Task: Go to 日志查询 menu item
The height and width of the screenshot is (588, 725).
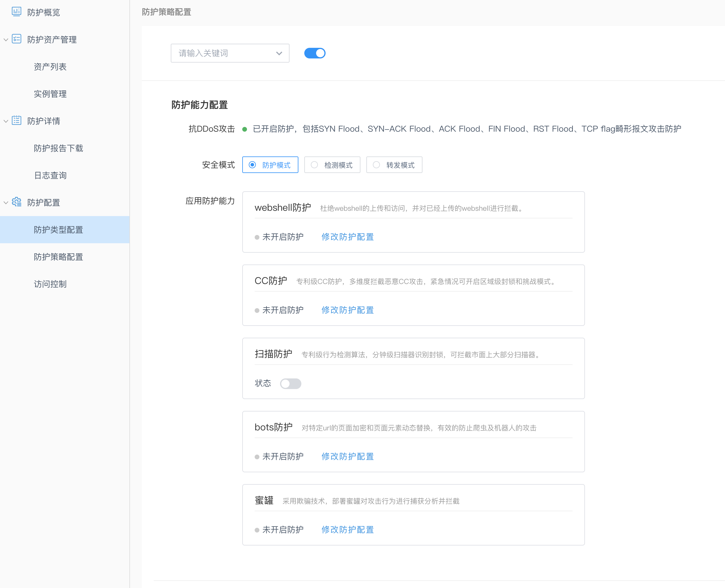Action: pyautogui.click(x=50, y=175)
